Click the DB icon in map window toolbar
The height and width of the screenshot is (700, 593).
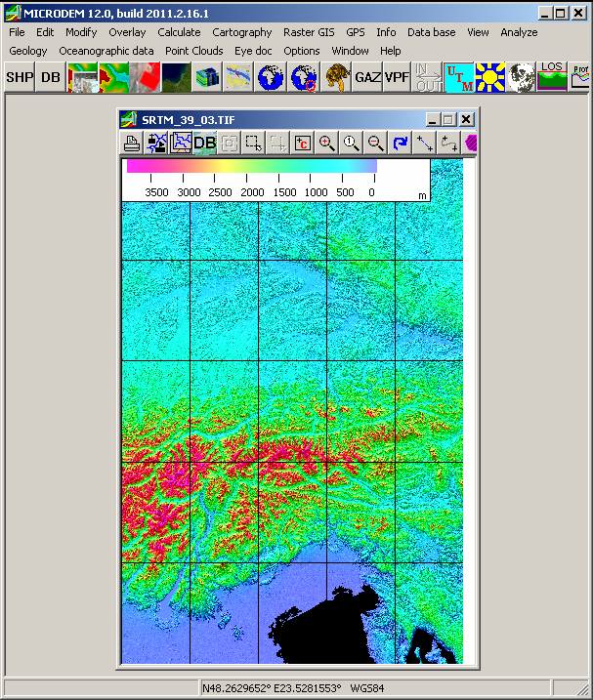204,144
